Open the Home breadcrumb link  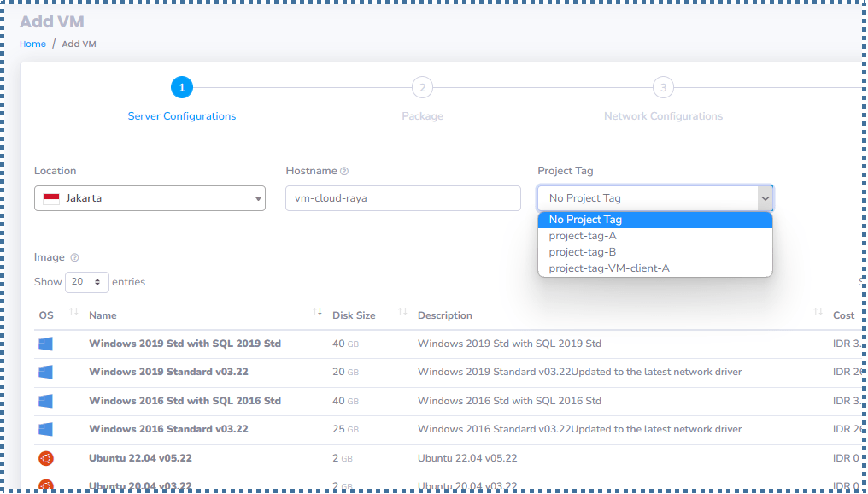[32, 44]
